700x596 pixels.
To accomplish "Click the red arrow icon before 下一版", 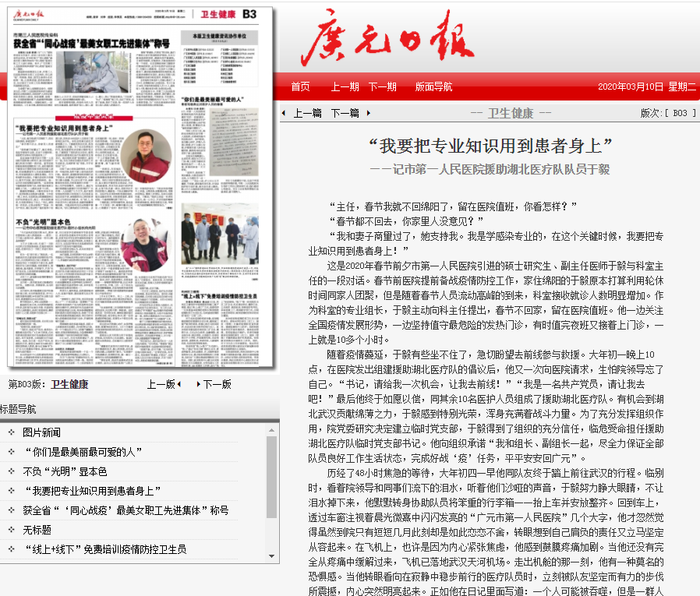I will (x=197, y=384).
